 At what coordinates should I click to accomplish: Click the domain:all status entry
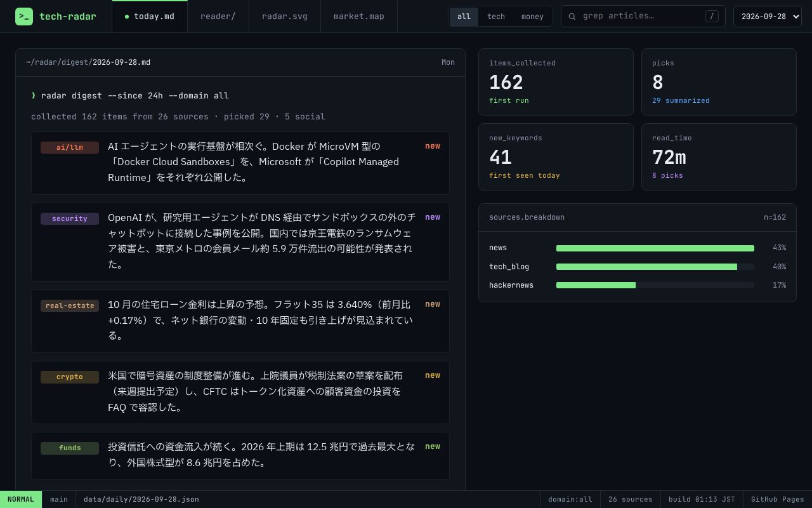tap(570, 499)
